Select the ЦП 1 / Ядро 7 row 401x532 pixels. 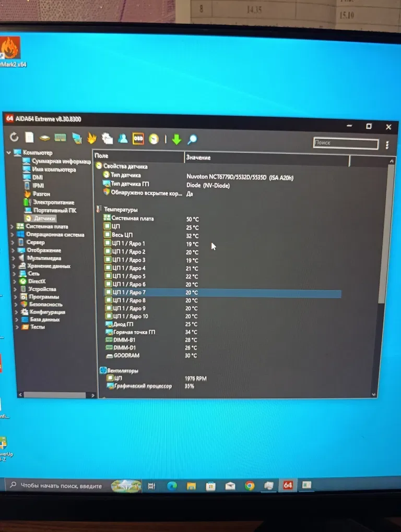(222, 293)
